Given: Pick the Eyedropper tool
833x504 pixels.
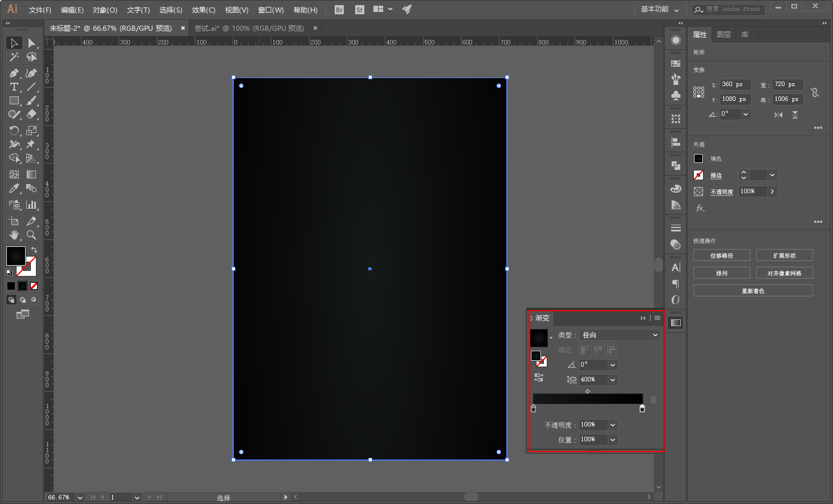Looking at the screenshot, I should tap(14, 188).
